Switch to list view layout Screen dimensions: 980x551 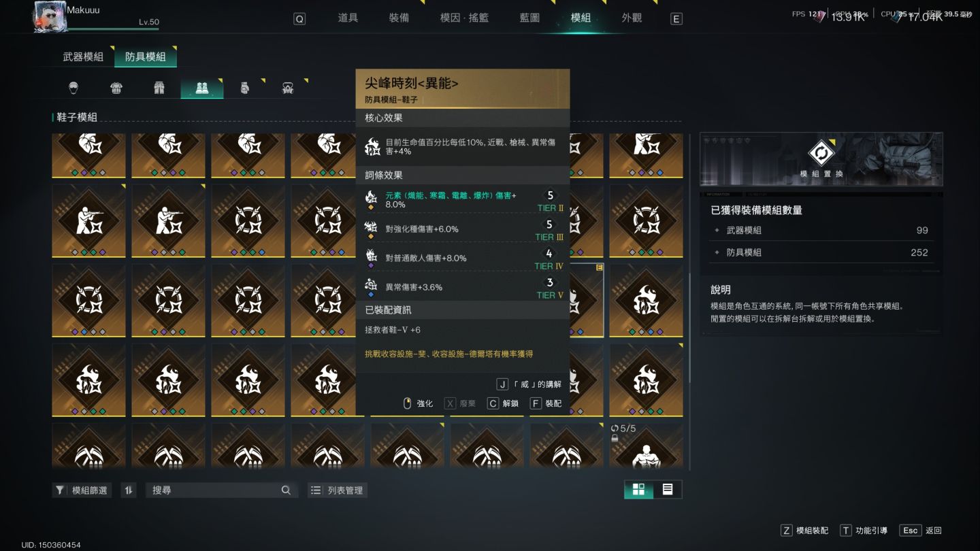pos(668,490)
